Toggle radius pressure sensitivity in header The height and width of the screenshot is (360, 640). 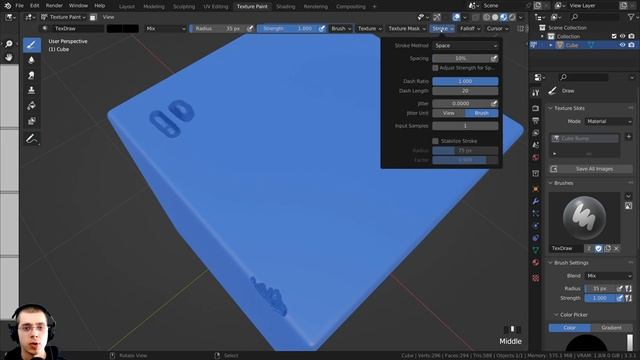(250, 29)
